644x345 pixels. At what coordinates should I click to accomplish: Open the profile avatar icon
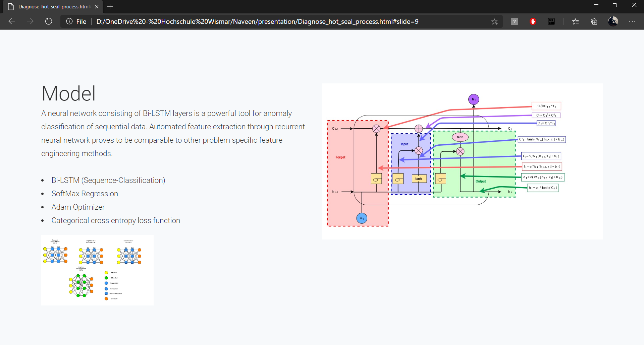(613, 21)
